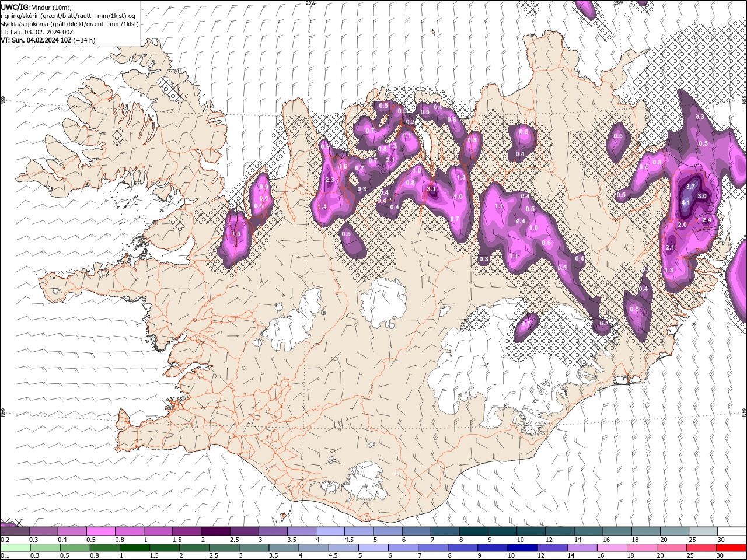The height and width of the screenshot is (560, 747).
Task: Click the '20W' longitude label
Action: pos(310,3)
